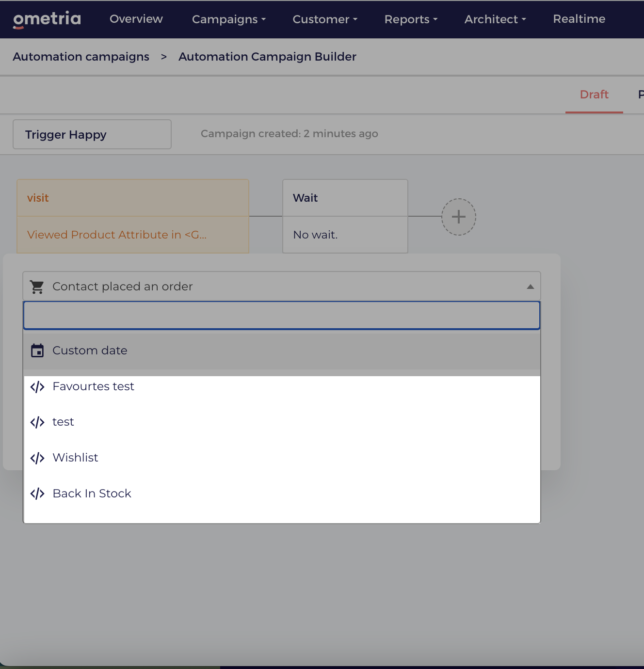
Task: Click the code icon next to Wishlist
Action: [37, 458]
